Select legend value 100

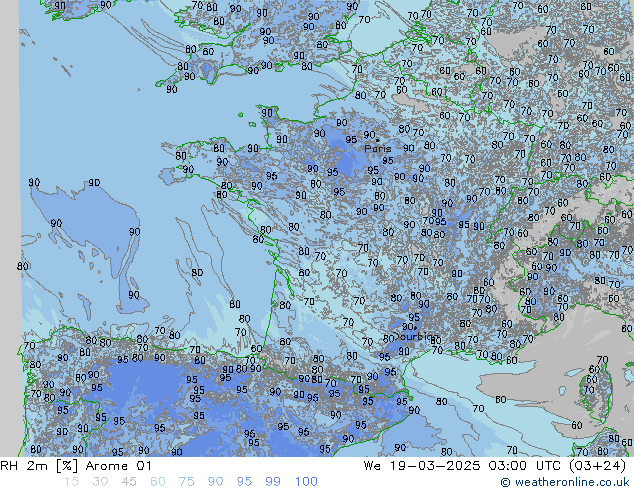pyautogui.click(x=306, y=482)
